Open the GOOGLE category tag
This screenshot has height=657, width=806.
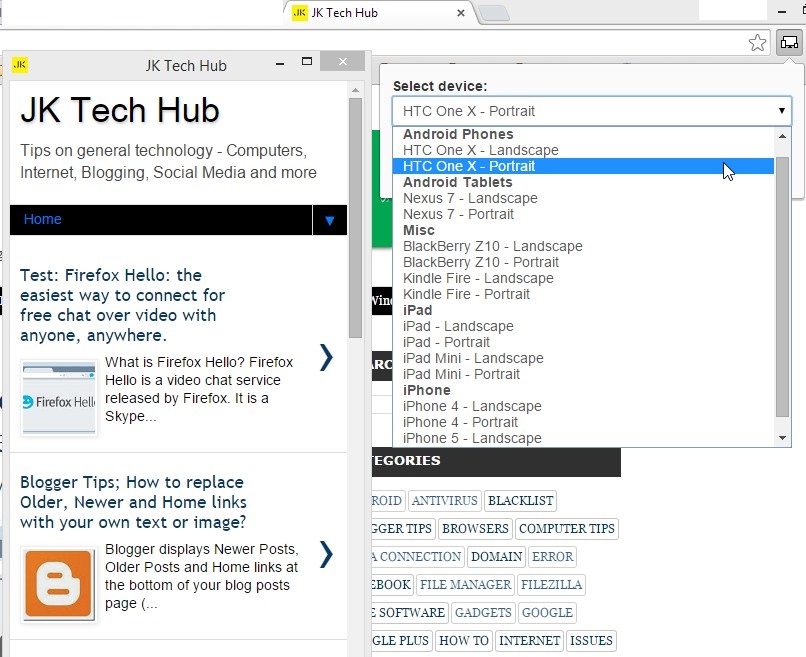pos(547,613)
